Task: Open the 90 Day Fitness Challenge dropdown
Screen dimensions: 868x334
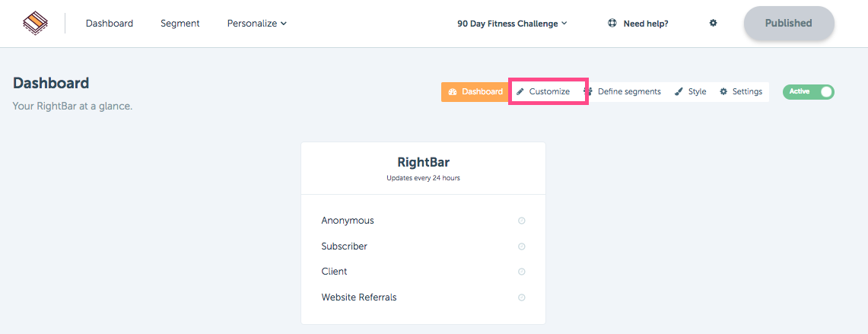Action: (x=512, y=24)
